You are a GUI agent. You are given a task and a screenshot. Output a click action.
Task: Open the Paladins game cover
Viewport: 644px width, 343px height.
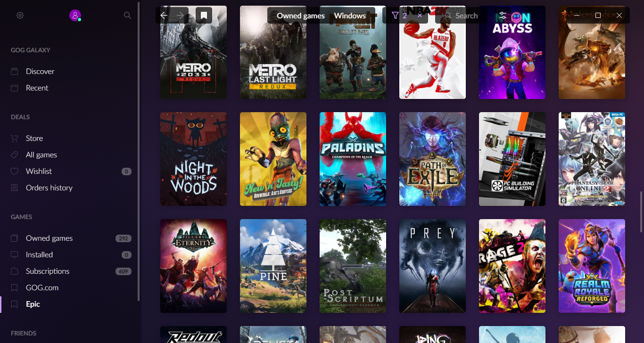(x=353, y=159)
